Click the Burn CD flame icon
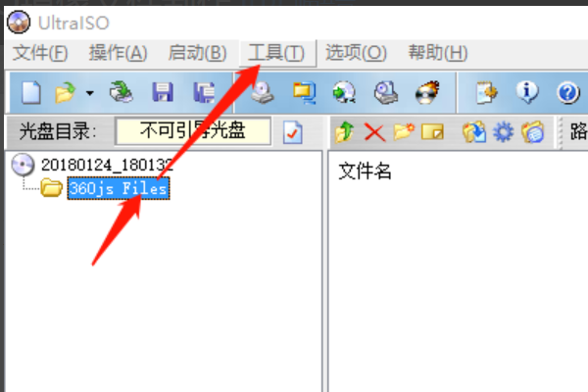The width and height of the screenshot is (588, 392). 427,92
